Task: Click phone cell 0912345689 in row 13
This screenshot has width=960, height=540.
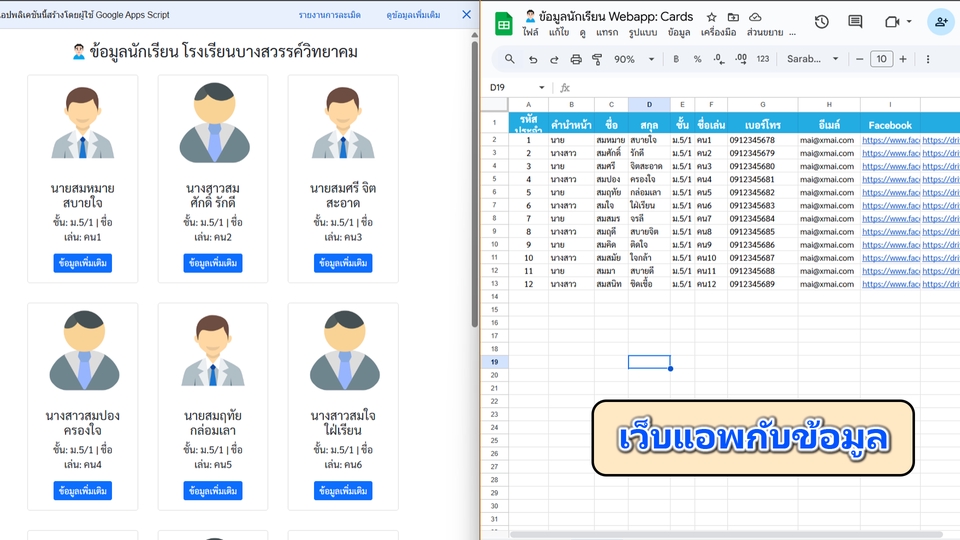Action: (762, 284)
